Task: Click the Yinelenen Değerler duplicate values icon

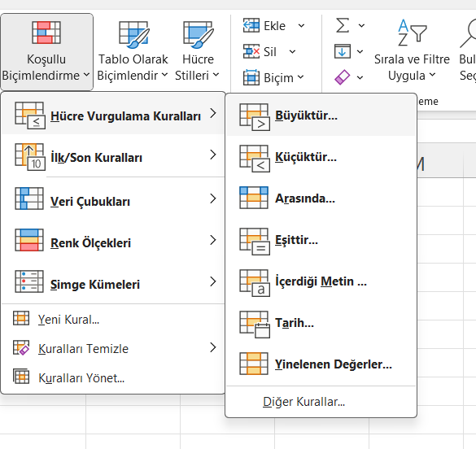Action: [x=254, y=364]
